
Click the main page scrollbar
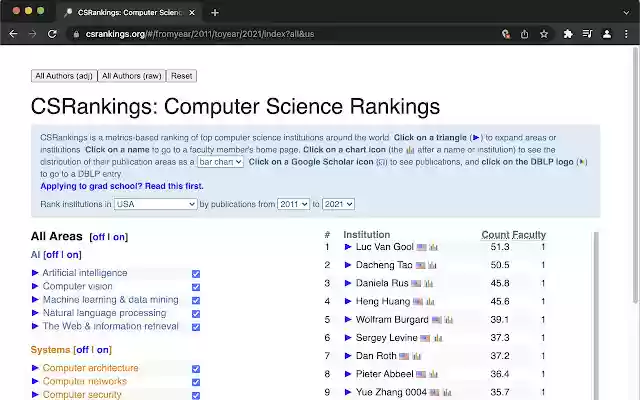tap(635, 176)
